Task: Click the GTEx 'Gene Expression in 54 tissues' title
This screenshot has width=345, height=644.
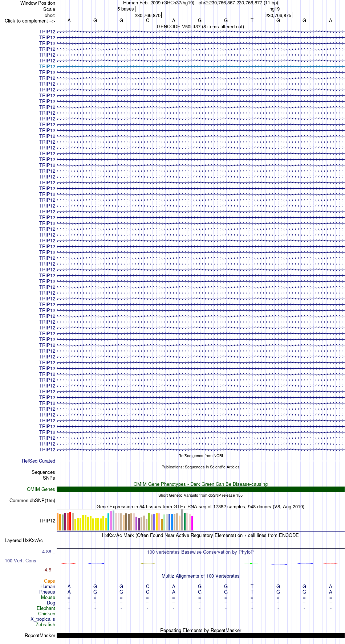Action: (x=200, y=507)
